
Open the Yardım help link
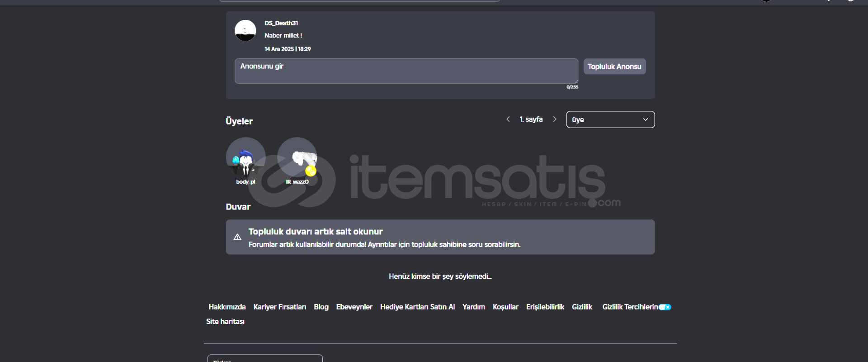pyautogui.click(x=473, y=307)
